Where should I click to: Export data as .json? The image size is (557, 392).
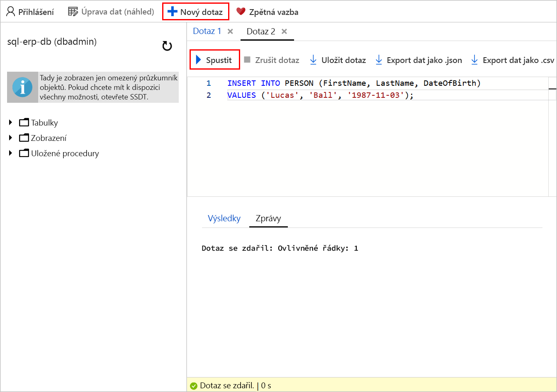[x=418, y=60]
